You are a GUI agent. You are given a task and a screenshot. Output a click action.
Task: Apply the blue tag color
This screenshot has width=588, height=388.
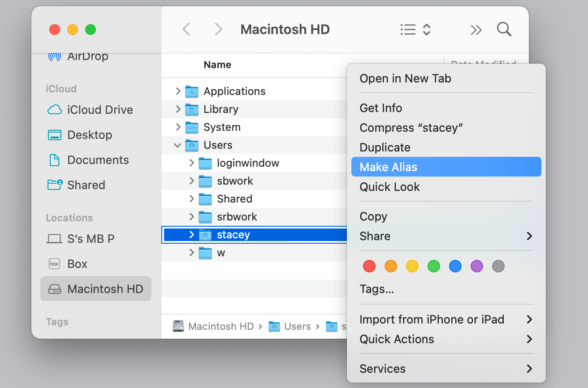click(455, 266)
